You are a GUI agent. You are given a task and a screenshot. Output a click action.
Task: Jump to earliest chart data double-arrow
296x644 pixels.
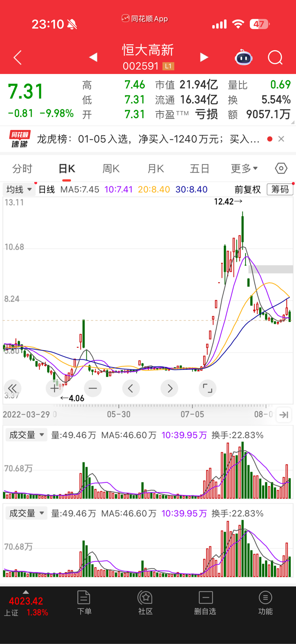[12, 388]
